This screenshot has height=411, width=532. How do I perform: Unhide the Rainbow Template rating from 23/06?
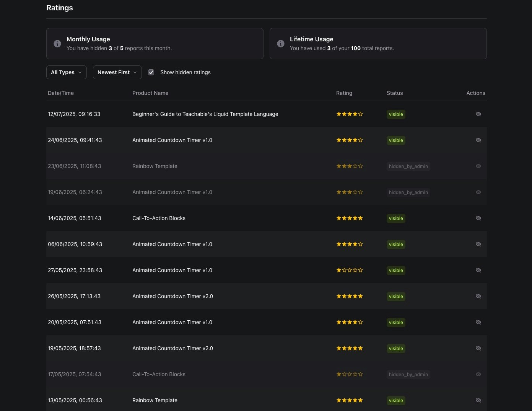point(478,166)
